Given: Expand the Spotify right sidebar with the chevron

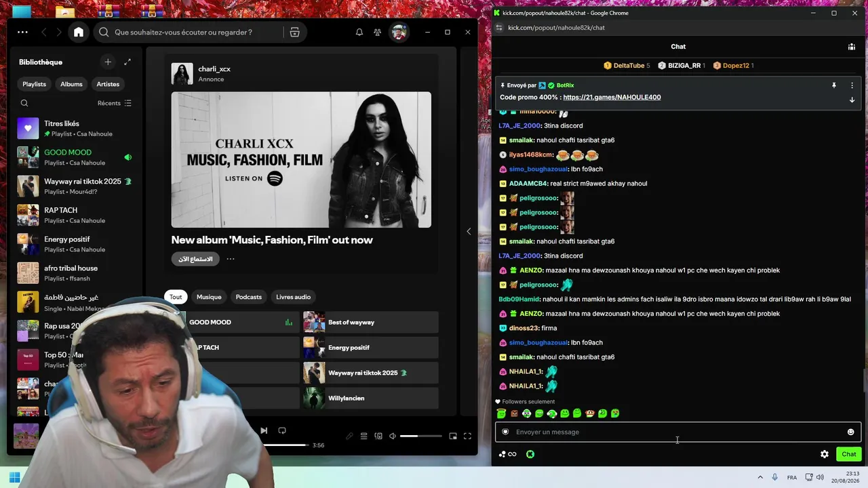Looking at the screenshot, I should 469,231.
